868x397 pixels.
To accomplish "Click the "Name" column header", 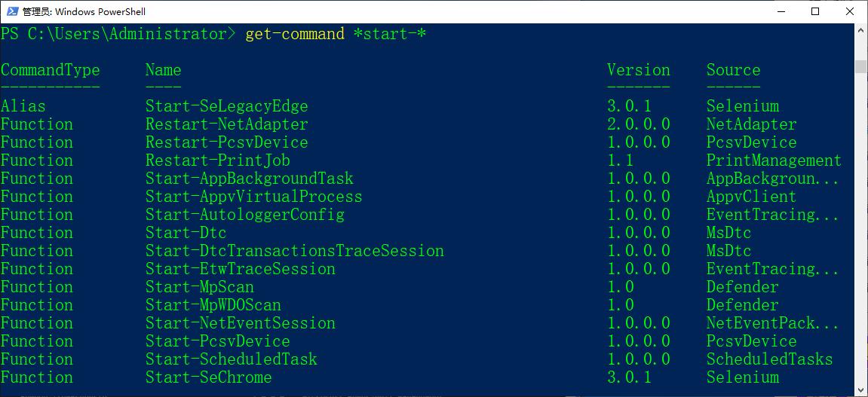I will (x=163, y=70).
